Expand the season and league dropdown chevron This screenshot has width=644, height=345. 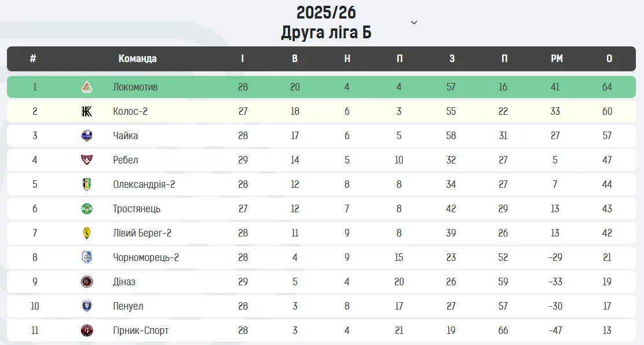point(414,23)
